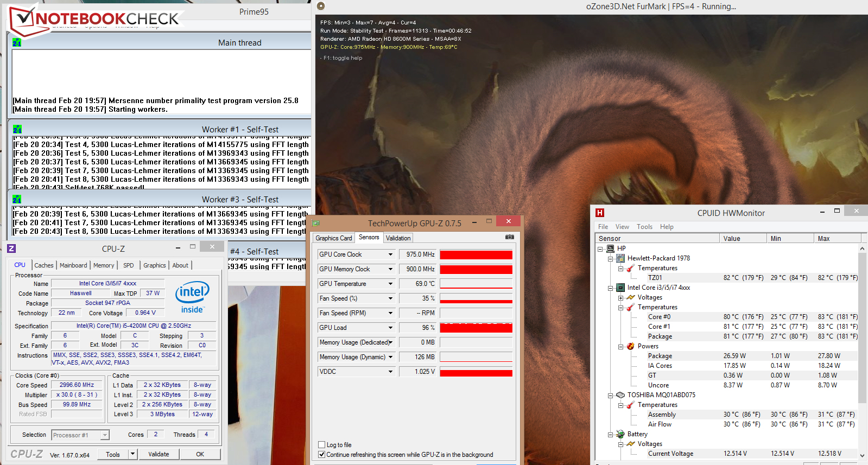Click the OK button in CPU-Z
The height and width of the screenshot is (465, 868).
[x=200, y=454]
